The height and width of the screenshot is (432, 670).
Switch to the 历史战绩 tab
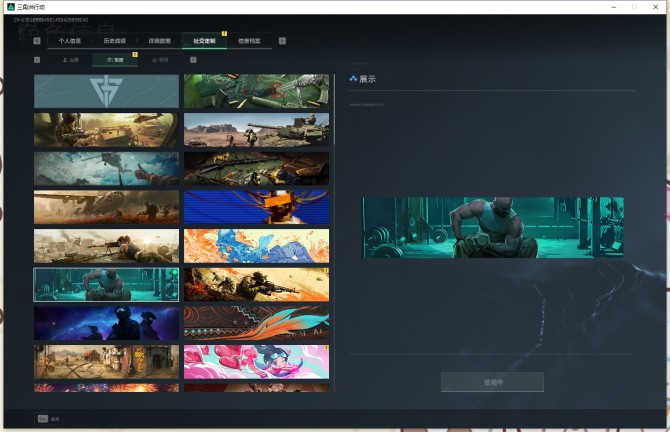click(x=115, y=41)
